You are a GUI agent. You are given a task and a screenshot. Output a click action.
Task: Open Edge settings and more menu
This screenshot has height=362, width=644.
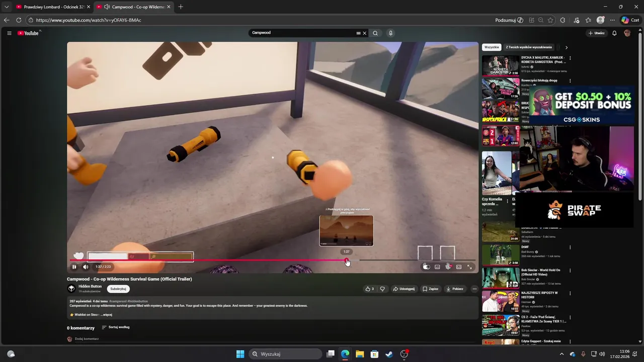(x=612, y=20)
